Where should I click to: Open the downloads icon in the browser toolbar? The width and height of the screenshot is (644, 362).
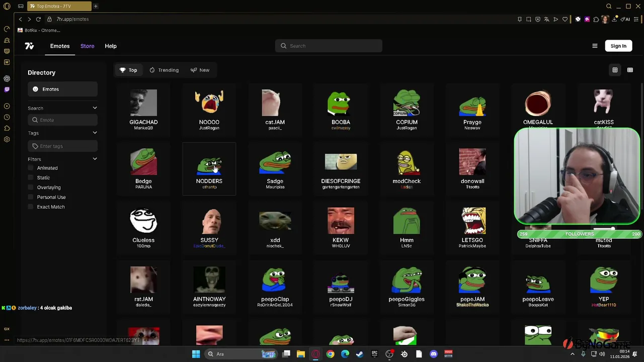[x=614, y=19]
